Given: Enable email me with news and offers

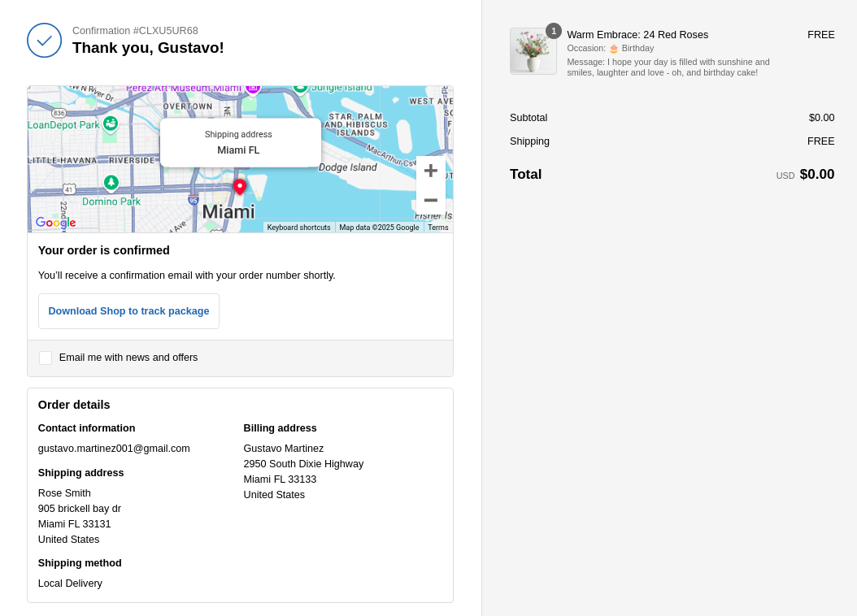Looking at the screenshot, I should click(x=46, y=358).
